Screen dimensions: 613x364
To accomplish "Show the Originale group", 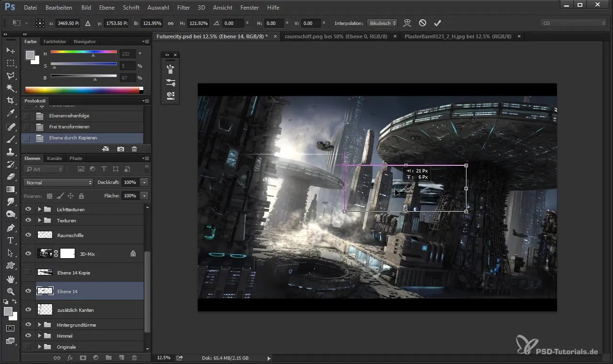I will pos(28,346).
